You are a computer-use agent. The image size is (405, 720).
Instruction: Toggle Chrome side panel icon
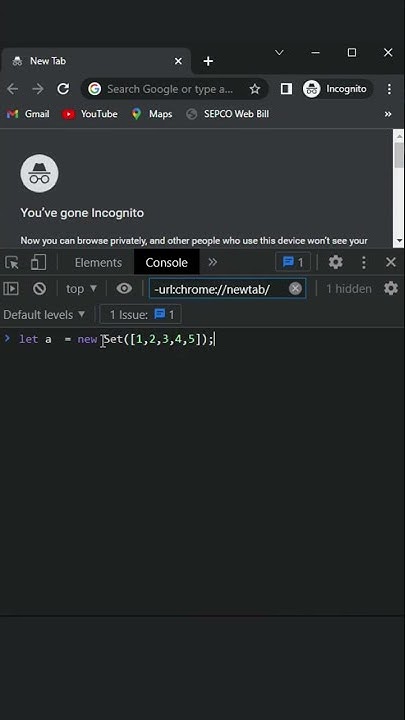286,89
